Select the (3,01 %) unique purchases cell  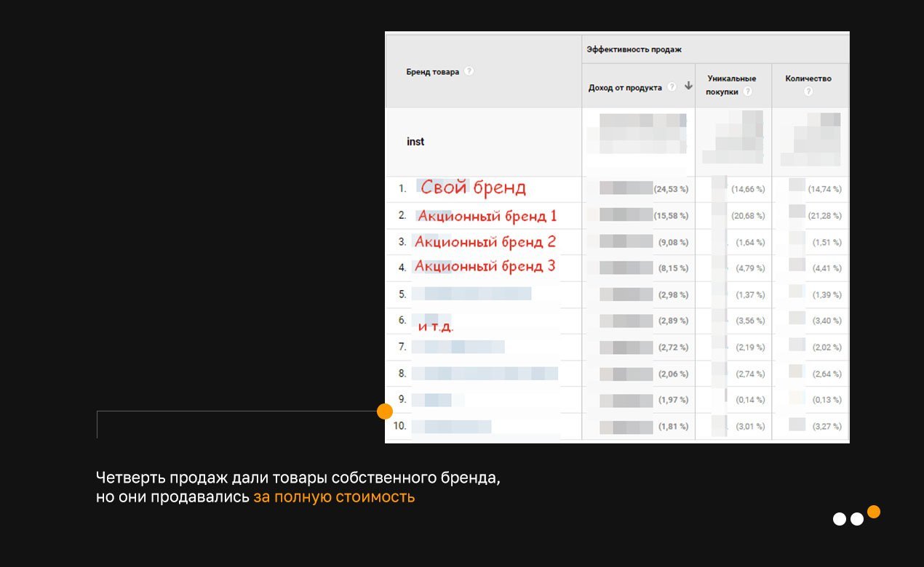[x=750, y=426]
